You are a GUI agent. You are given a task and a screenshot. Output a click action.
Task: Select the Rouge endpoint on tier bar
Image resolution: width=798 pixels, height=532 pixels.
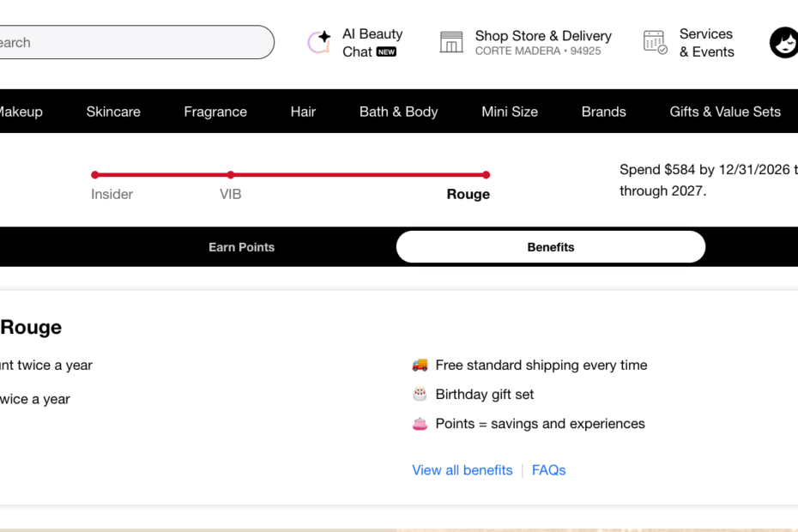point(486,175)
